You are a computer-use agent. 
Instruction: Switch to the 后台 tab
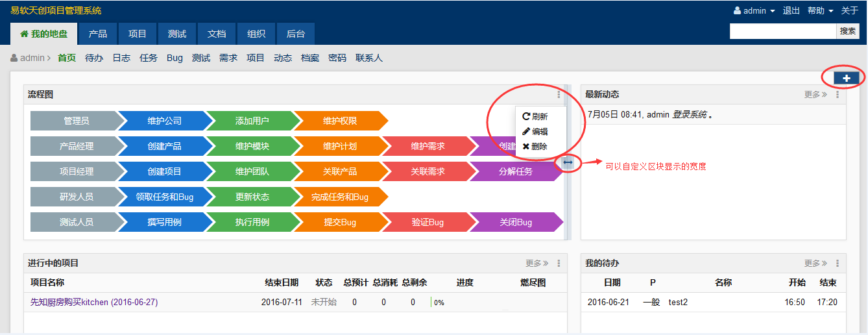click(x=296, y=34)
